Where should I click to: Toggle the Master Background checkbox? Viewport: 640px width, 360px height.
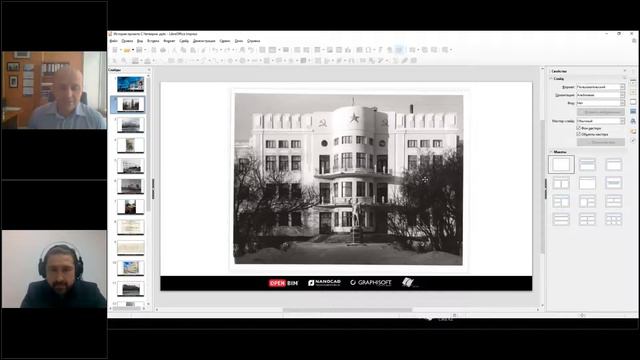pyautogui.click(x=578, y=128)
